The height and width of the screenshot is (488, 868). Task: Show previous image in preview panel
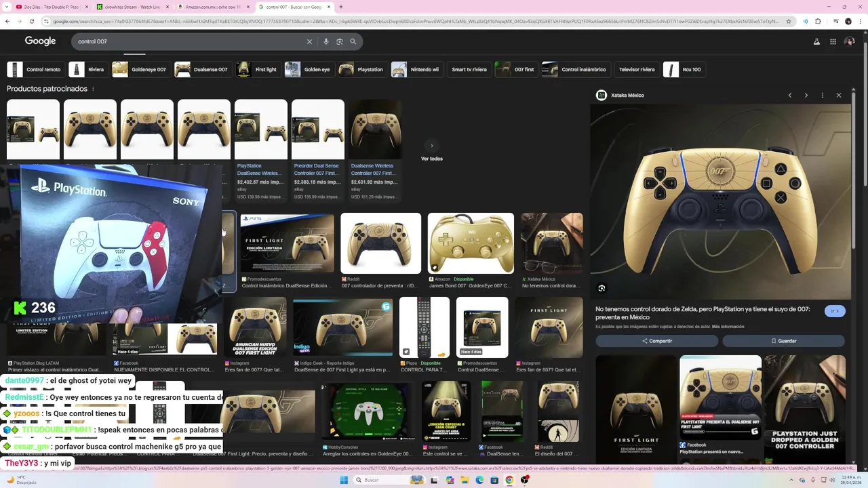790,95
